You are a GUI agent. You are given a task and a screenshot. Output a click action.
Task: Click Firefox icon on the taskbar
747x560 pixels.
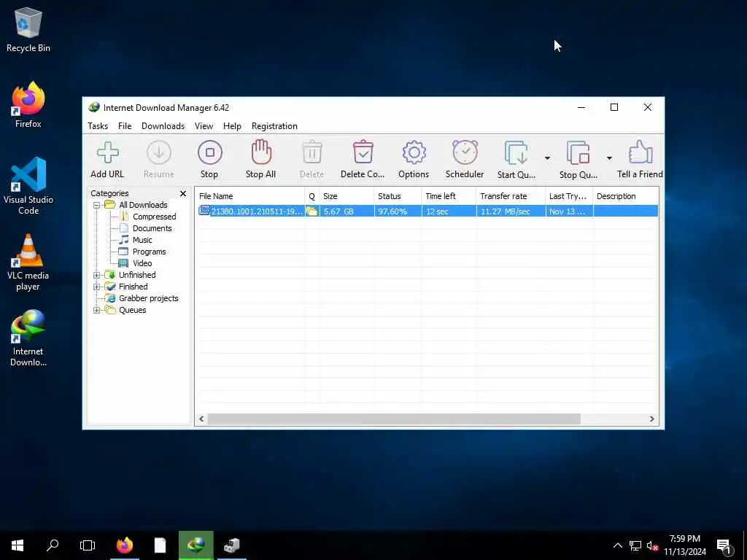point(125,545)
